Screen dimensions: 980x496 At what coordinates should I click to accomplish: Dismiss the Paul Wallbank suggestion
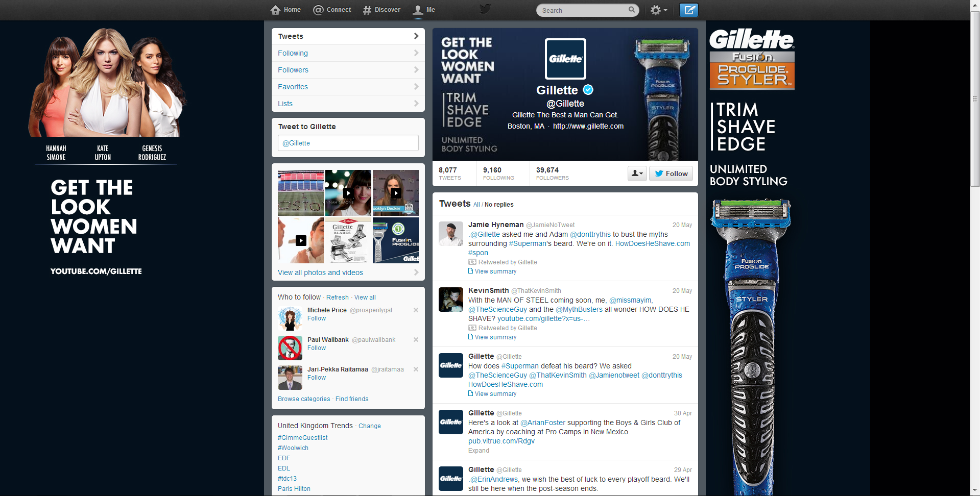click(416, 340)
